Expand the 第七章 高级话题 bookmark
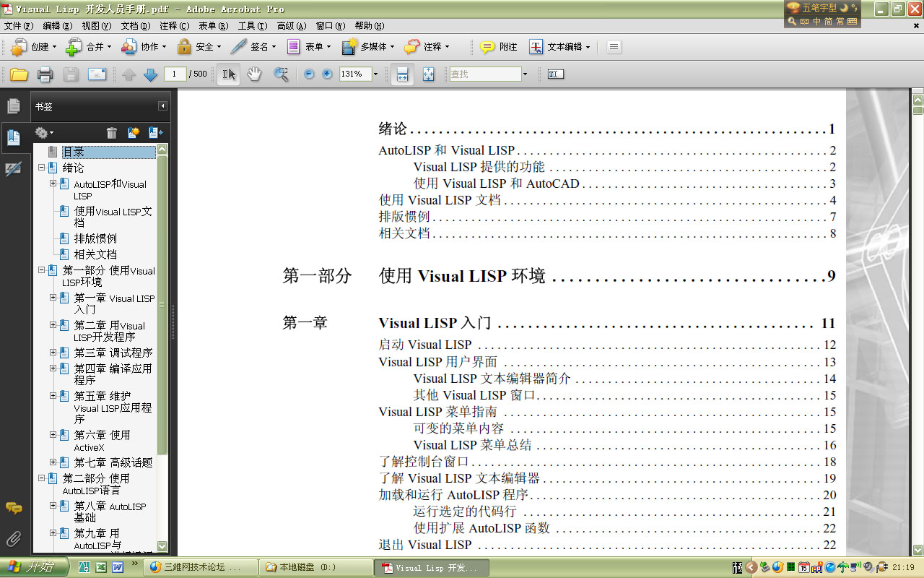The width and height of the screenshot is (924, 578). (x=53, y=462)
